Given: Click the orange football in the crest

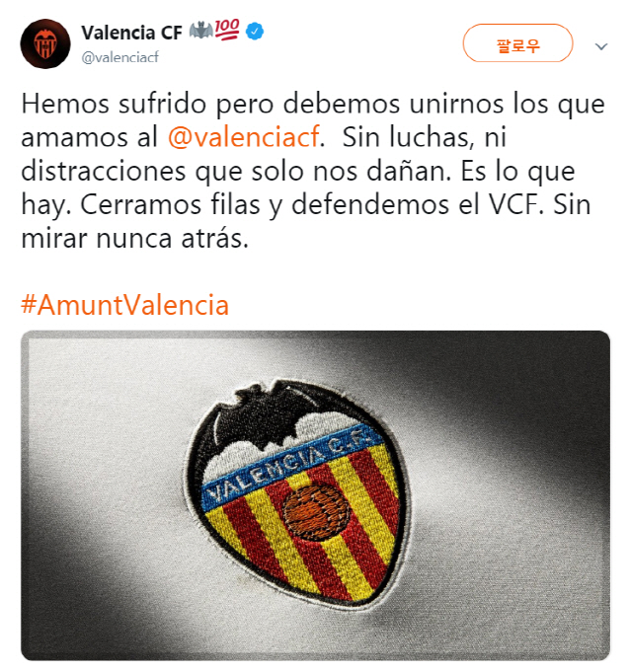Looking at the screenshot, I should pyautogui.click(x=316, y=511).
